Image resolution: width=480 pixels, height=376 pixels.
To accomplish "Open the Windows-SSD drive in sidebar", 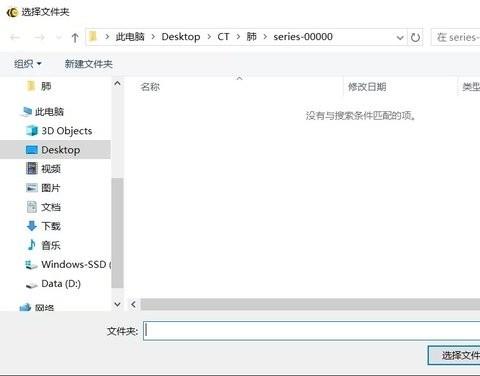I will pyautogui.click(x=68, y=264).
